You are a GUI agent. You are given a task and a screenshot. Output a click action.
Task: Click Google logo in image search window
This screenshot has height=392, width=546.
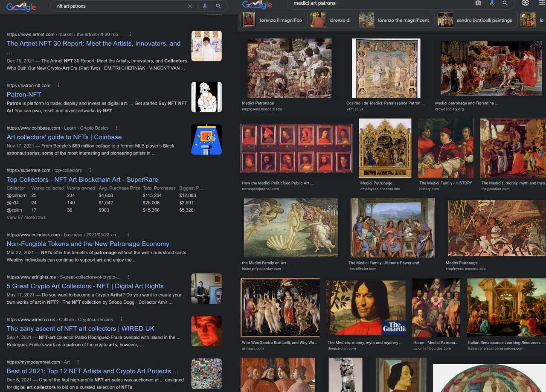click(257, 5)
